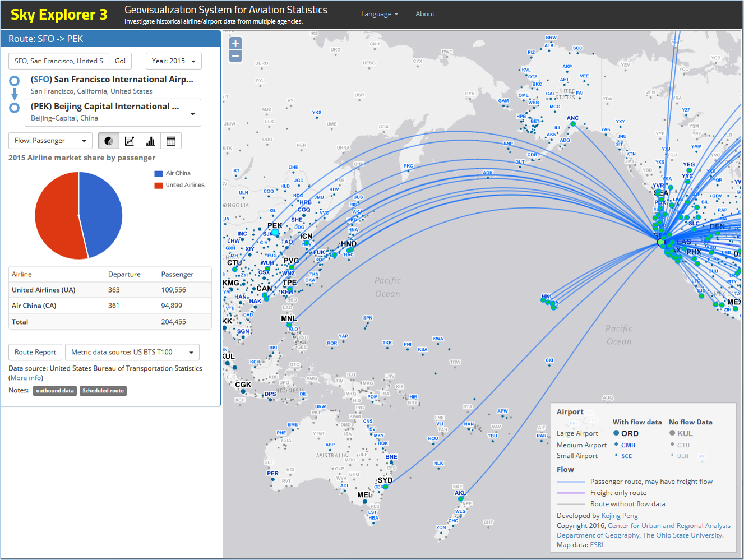Click the origin airport search field

(59, 61)
